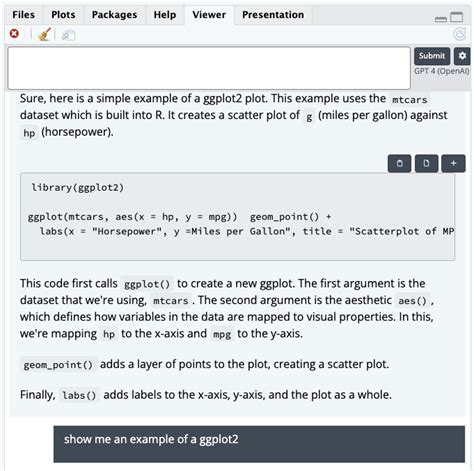This screenshot has width=474, height=471.
Task: Click the plus icon above code block
Action: pos(453,163)
